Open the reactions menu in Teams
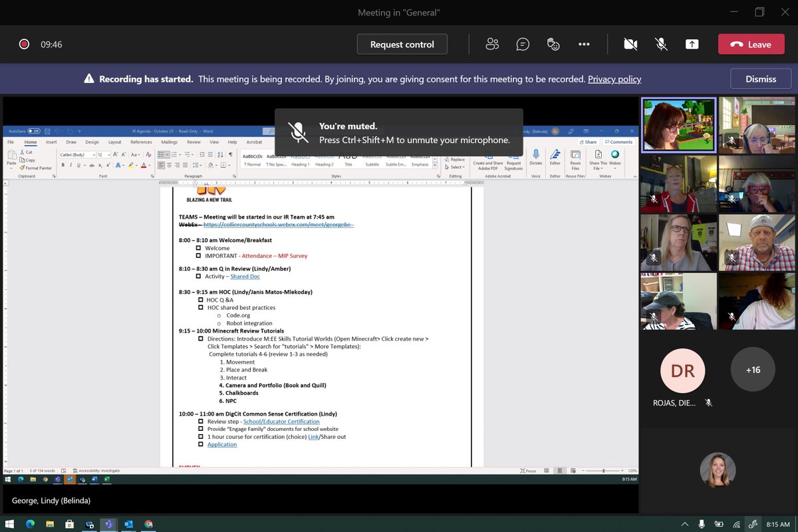Image resolution: width=798 pixels, height=532 pixels. [553, 44]
